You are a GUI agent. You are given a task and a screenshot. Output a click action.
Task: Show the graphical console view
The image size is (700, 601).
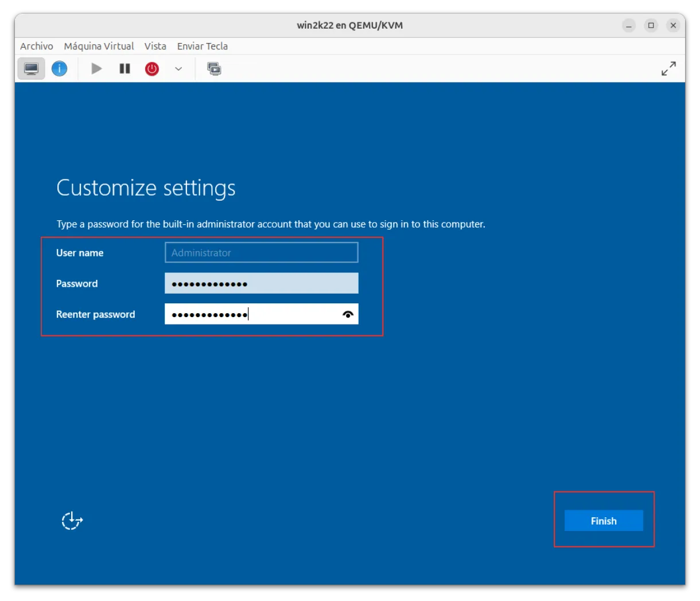(x=31, y=69)
